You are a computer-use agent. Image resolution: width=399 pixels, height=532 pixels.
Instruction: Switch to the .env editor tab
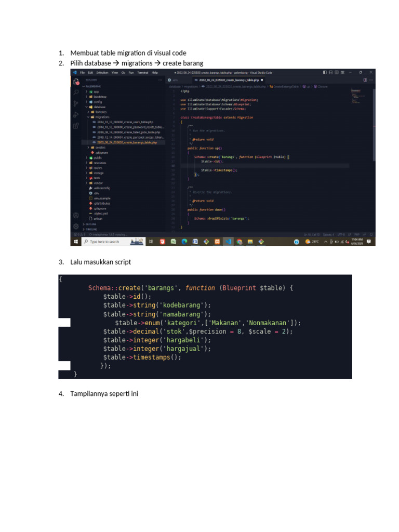tap(173, 80)
